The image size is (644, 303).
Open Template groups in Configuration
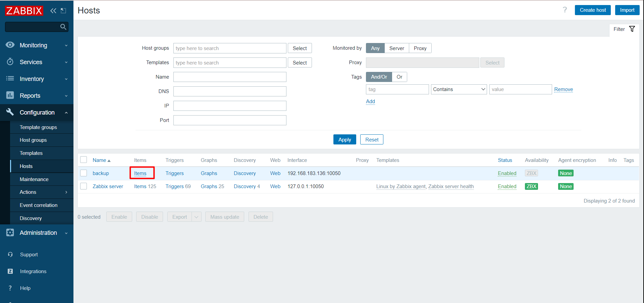tap(38, 127)
